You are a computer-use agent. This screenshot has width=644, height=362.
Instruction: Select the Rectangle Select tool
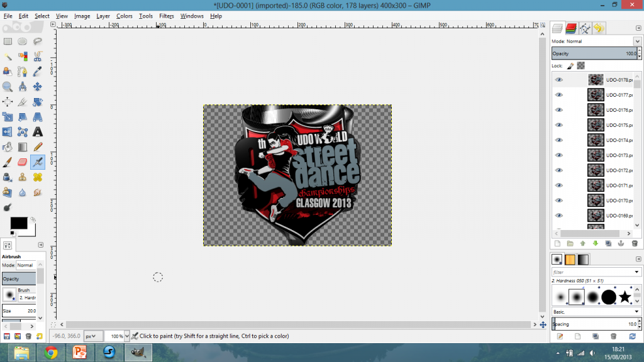click(x=8, y=41)
